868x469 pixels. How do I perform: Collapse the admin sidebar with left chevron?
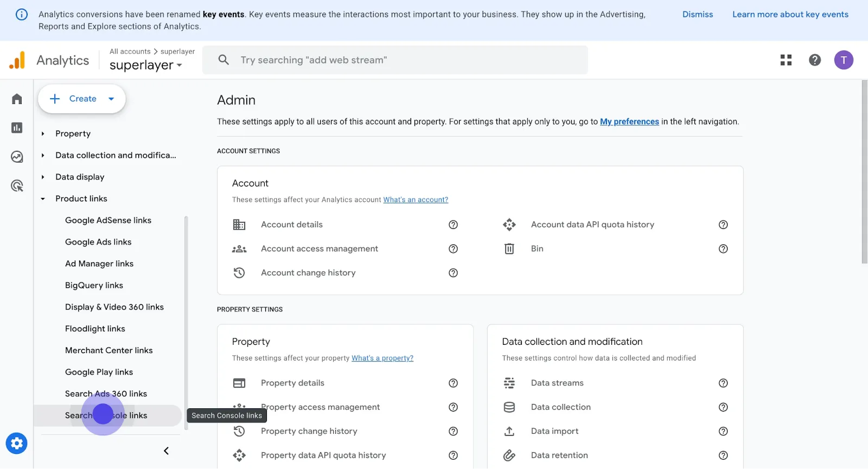pyautogui.click(x=167, y=451)
